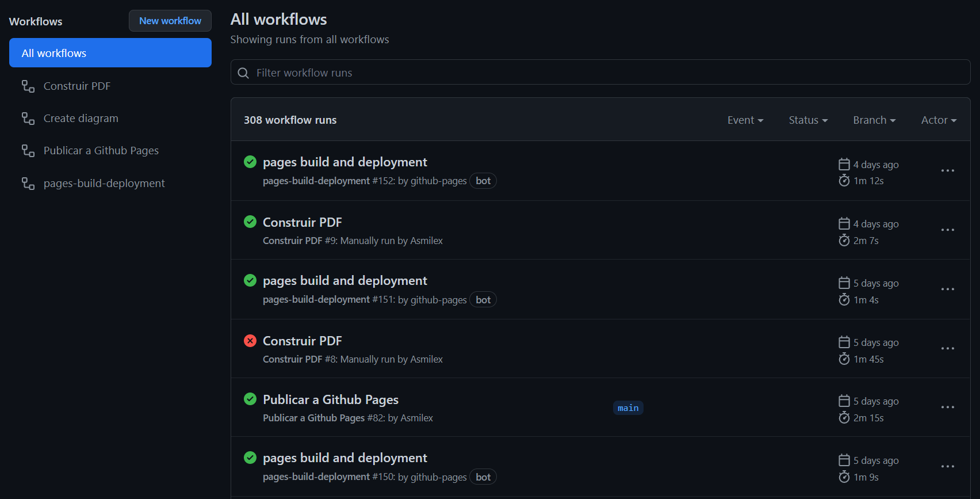The image size is (980, 499).
Task: Click the 1m 45s duration text
Action: tap(868, 359)
